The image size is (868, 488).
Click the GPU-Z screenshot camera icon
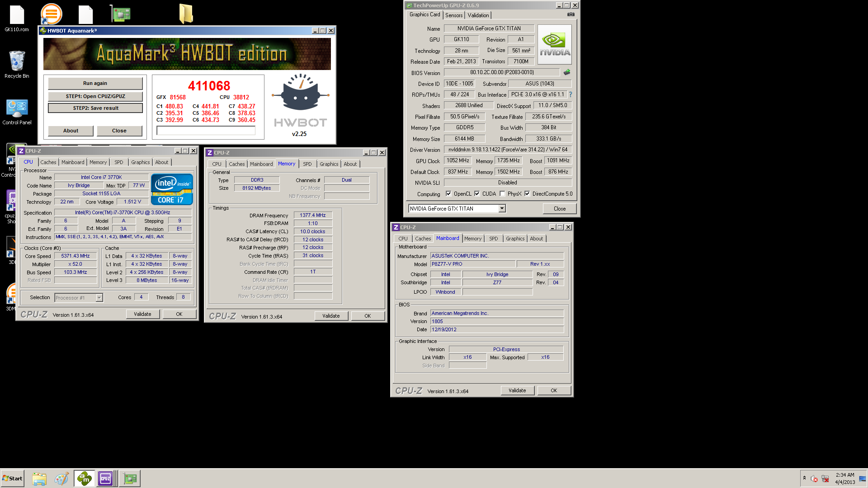[571, 14]
